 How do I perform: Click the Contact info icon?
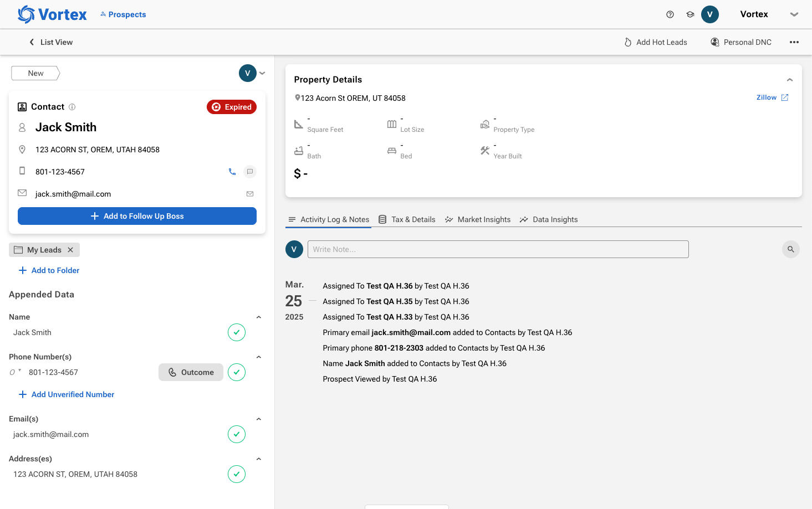pyautogui.click(x=72, y=107)
